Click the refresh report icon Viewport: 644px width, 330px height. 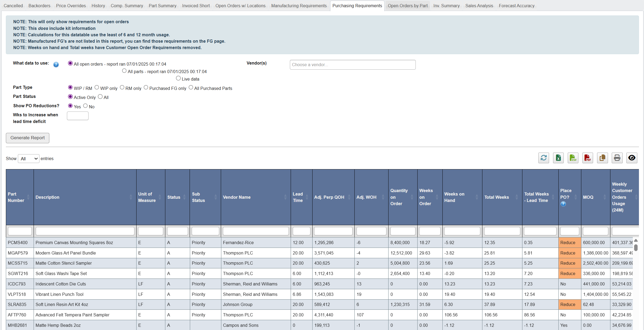[544, 158]
